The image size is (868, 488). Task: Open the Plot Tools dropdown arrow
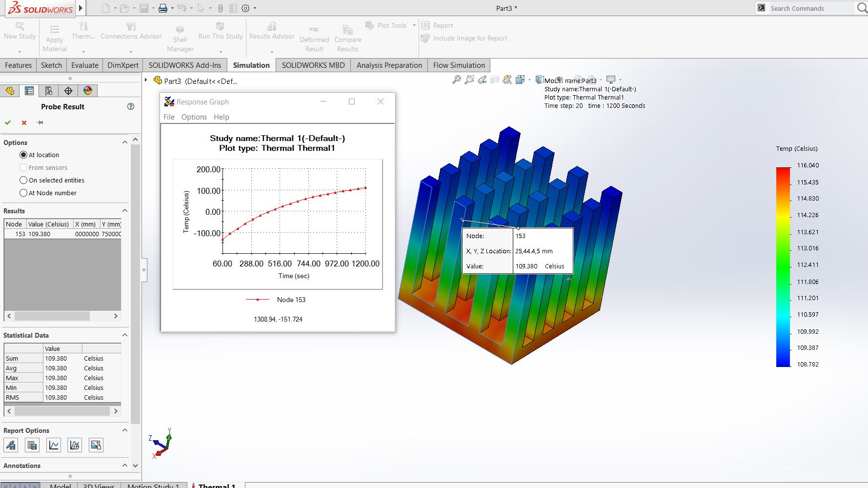pyautogui.click(x=414, y=25)
